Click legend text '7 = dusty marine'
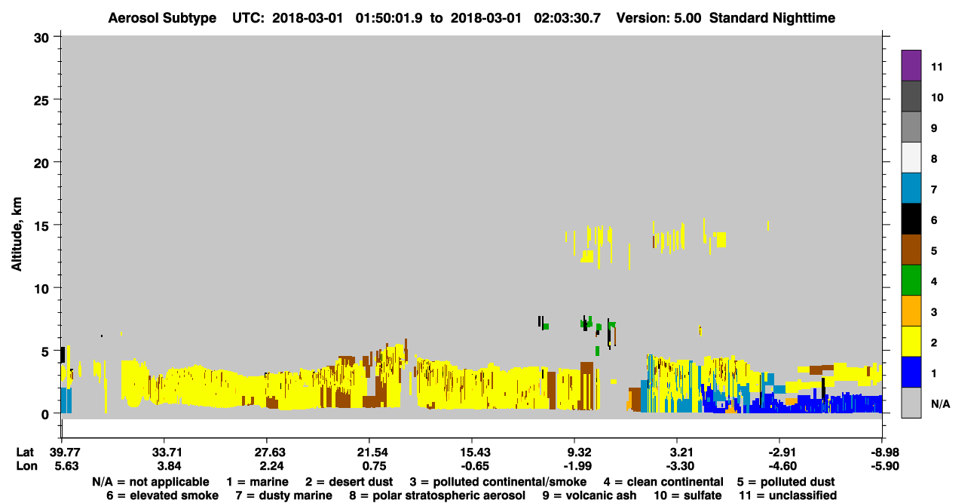Viewport: 980px width, 503px height. tap(283, 495)
